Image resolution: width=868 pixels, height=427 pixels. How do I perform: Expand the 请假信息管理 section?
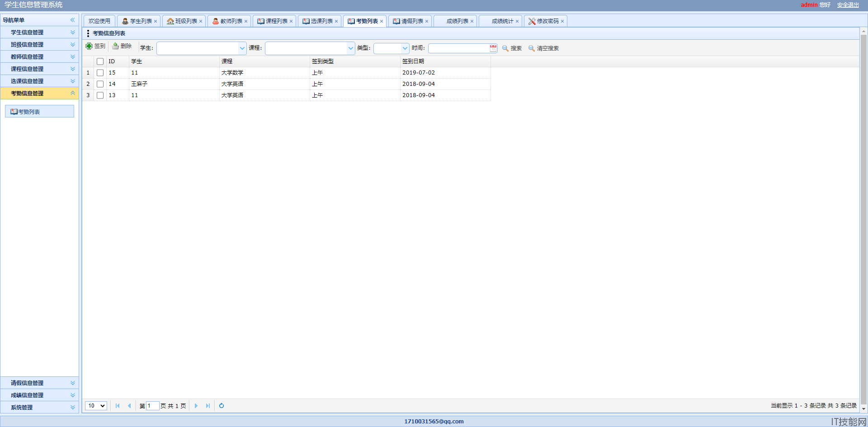click(39, 383)
